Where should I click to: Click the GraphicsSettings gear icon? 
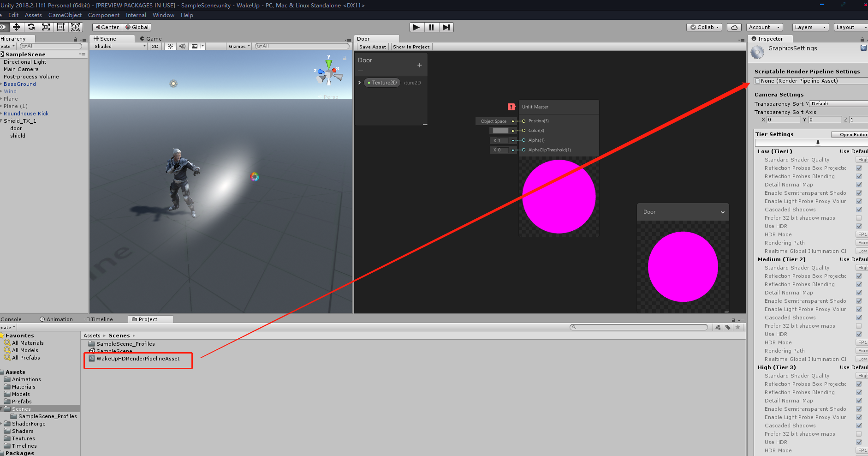[x=757, y=53]
